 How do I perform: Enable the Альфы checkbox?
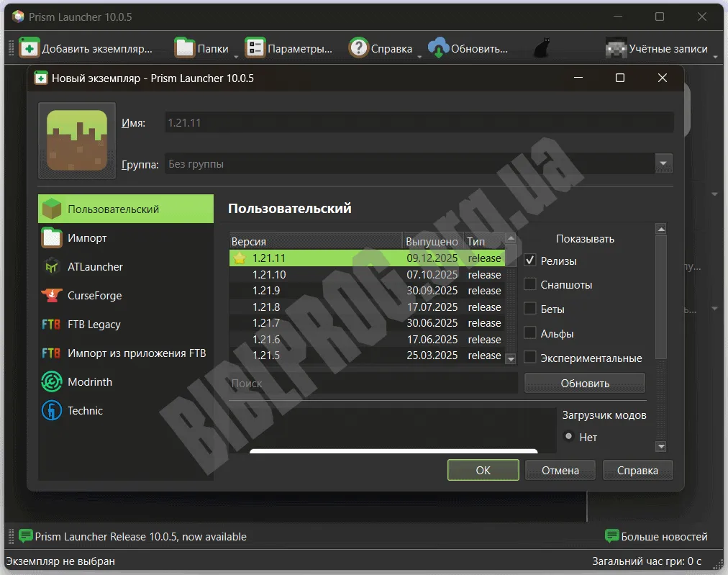[529, 333]
